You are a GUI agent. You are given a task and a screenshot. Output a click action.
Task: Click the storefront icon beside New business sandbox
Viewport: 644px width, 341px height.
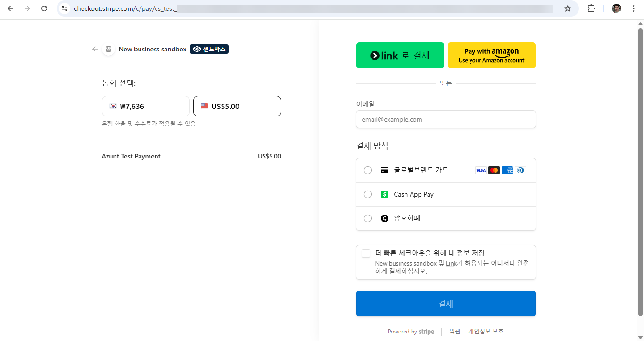pyautogui.click(x=108, y=49)
